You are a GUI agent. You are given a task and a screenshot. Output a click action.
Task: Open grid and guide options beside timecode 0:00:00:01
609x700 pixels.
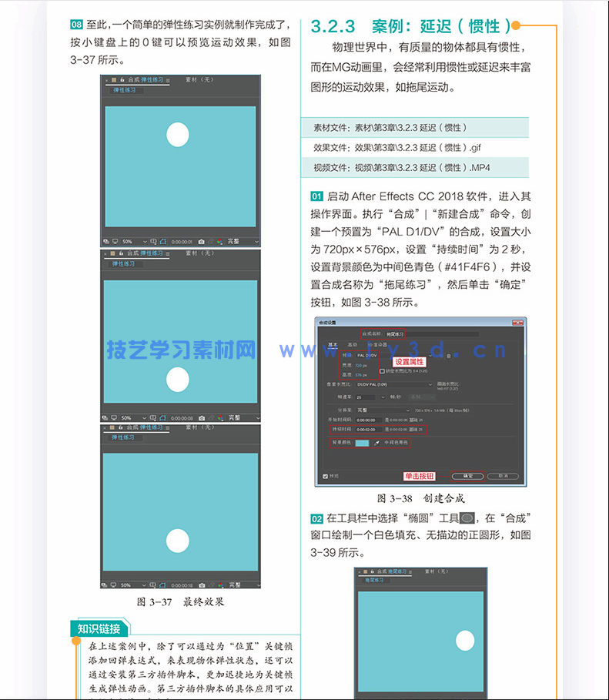(153, 242)
